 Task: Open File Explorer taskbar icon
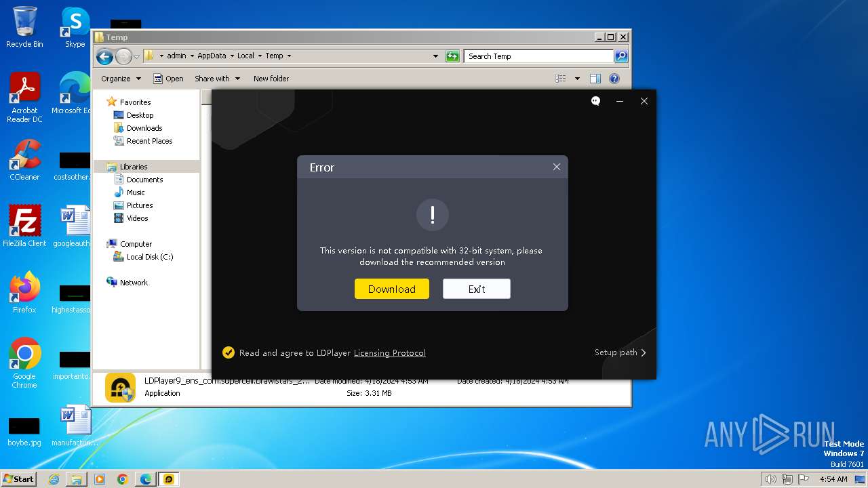[x=77, y=479]
